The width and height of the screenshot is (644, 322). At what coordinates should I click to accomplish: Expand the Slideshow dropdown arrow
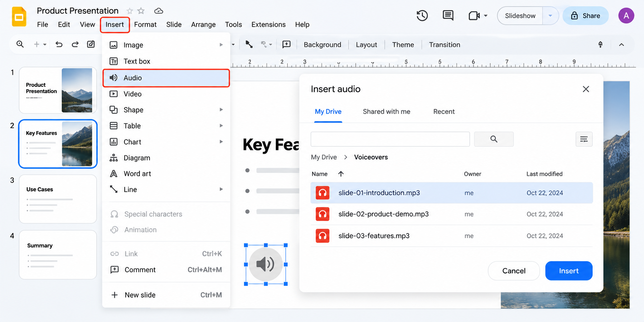click(x=550, y=16)
